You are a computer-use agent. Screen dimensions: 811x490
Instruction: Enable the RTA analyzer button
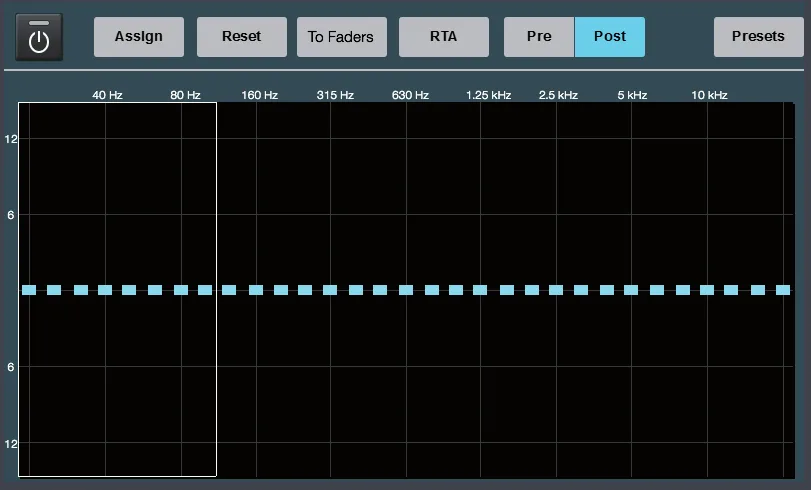pos(443,37)
